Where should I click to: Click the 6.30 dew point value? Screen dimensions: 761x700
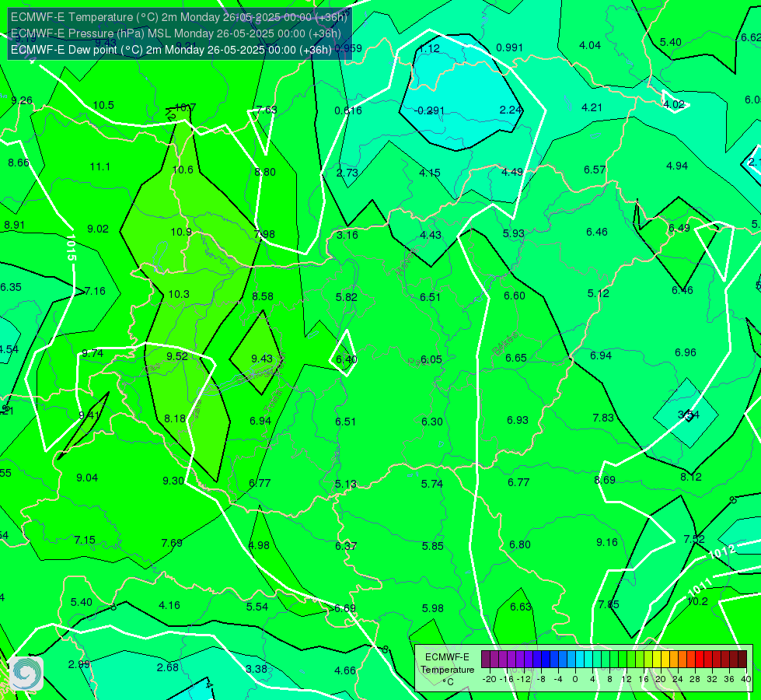[x=432, y=421]
